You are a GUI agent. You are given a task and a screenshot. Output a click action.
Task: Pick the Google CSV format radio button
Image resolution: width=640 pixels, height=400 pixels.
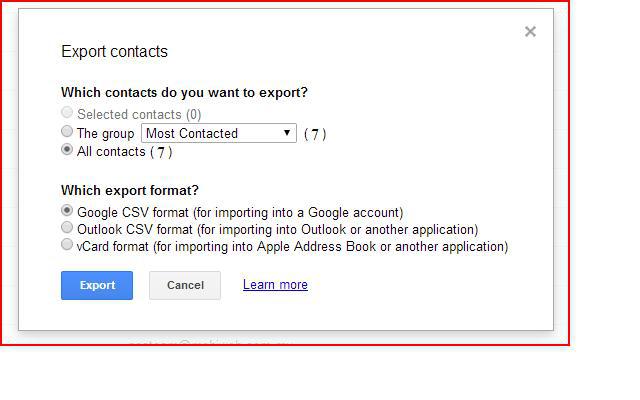67,211
